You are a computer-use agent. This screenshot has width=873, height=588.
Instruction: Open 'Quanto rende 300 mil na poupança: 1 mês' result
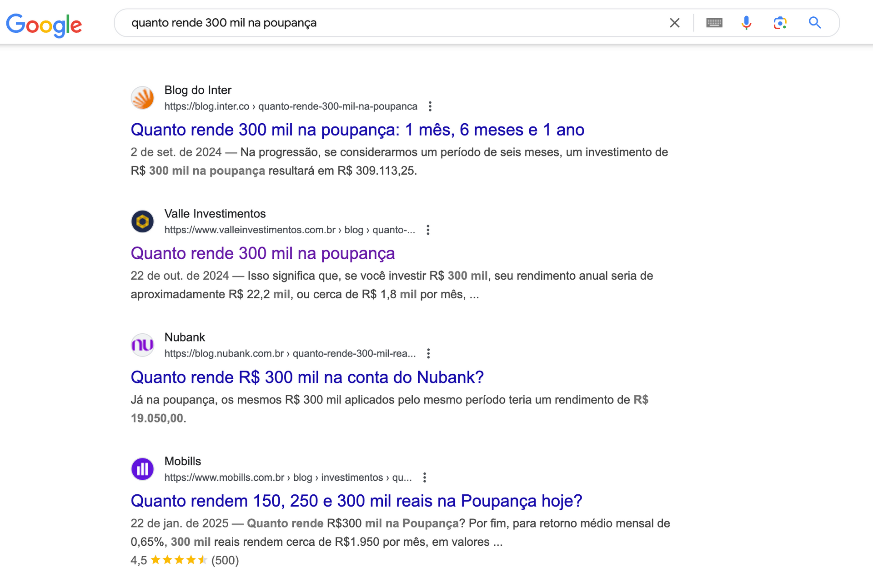pos(357,130)
